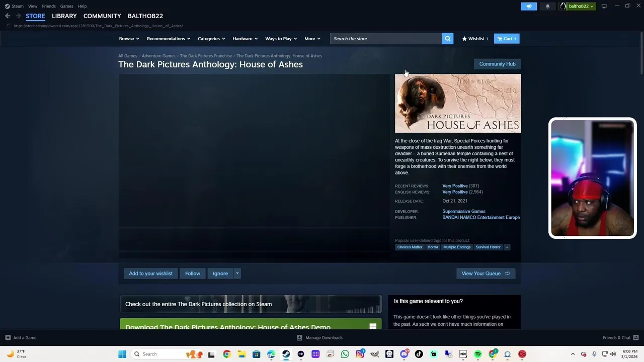Screen dimensions: 644x362
Task: Open Spotify from the taskbar
Action: point(478,354)
